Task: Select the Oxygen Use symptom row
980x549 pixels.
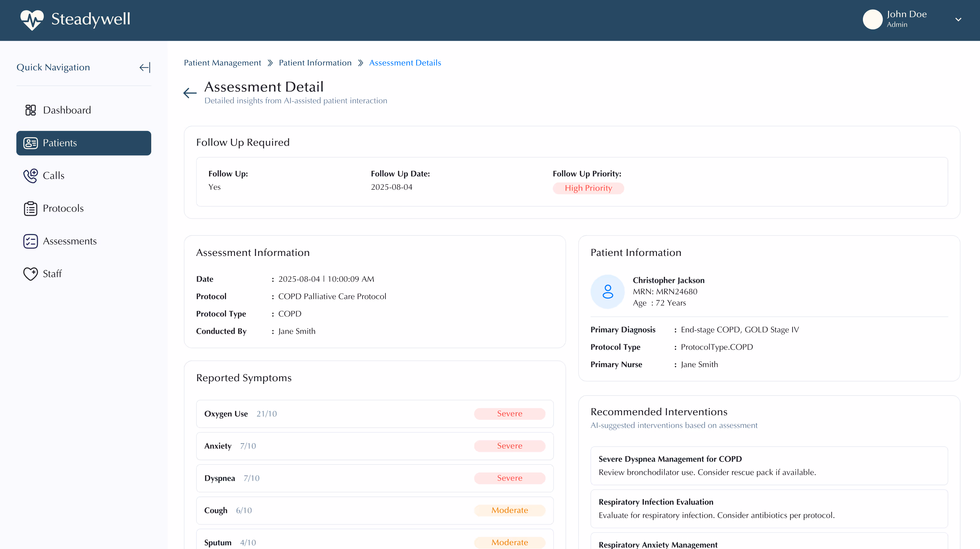Action: (375, 414)
